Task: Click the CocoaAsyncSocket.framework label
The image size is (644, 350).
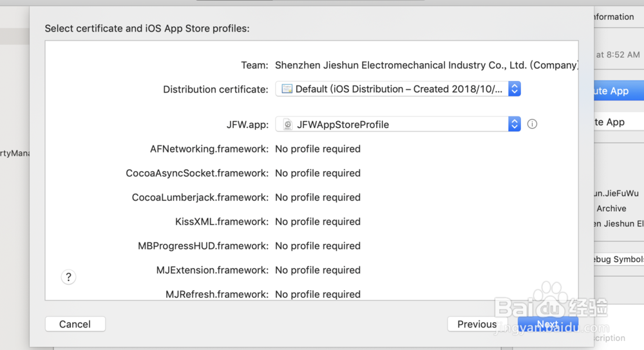Action: coord(197,173)
